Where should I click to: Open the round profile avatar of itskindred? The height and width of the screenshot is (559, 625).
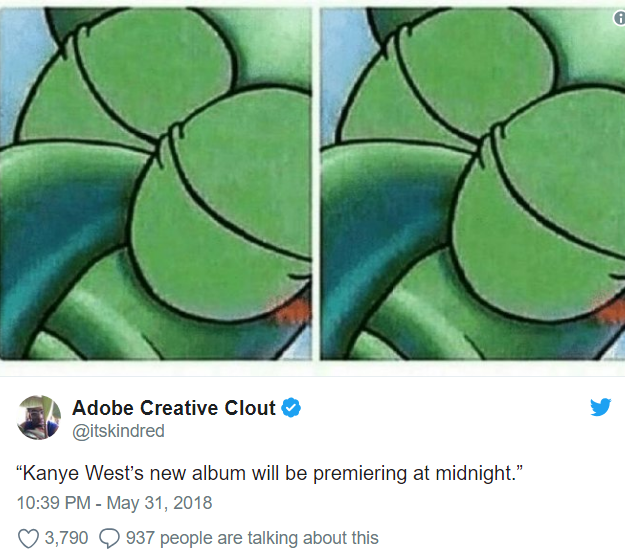coord(39,417)
